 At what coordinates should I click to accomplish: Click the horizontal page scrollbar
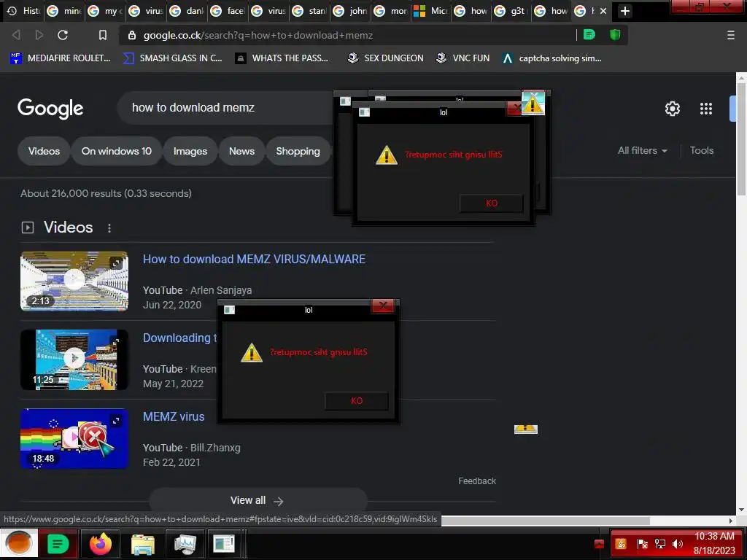546,521
